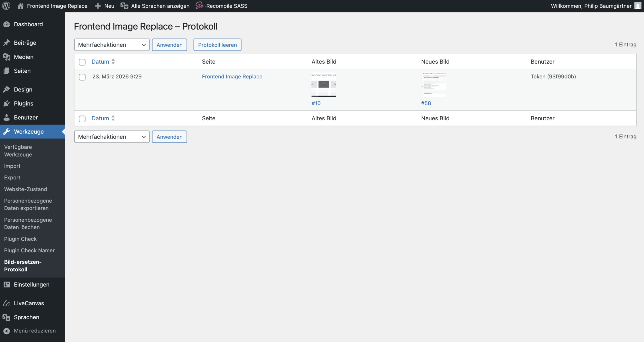Click the Plugins plug icon

click(7, 104)
